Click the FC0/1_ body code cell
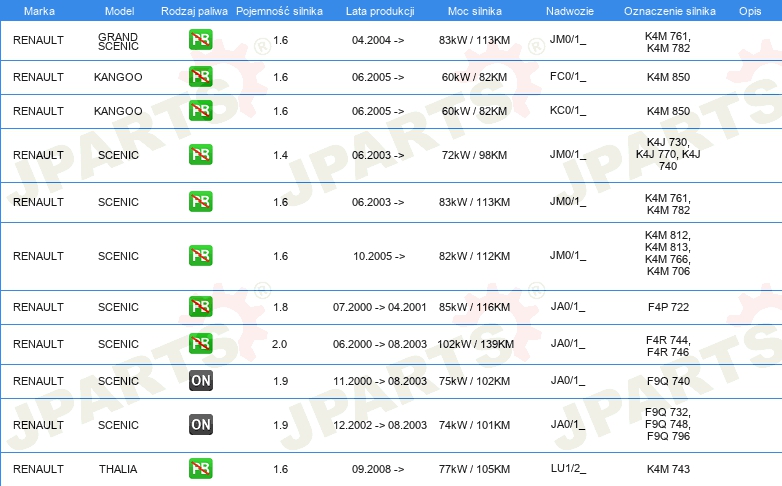Viewport: 782px width, 486px height. (568, 76)
